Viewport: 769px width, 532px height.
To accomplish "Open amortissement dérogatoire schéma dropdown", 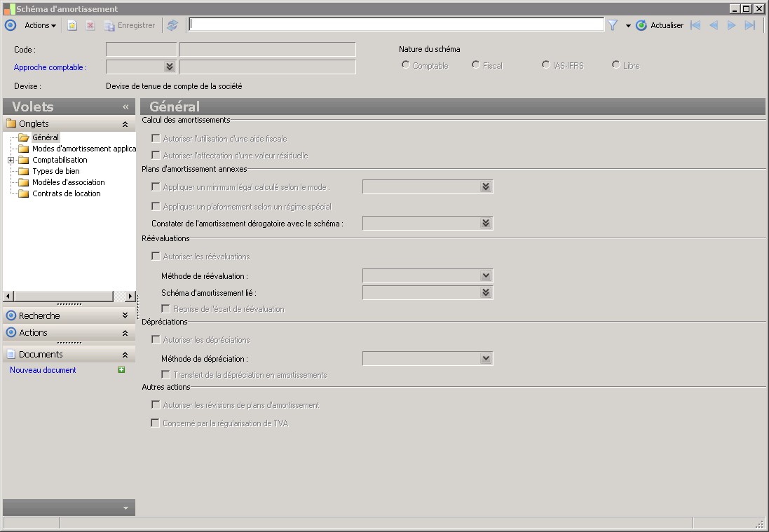I will 486,223.
